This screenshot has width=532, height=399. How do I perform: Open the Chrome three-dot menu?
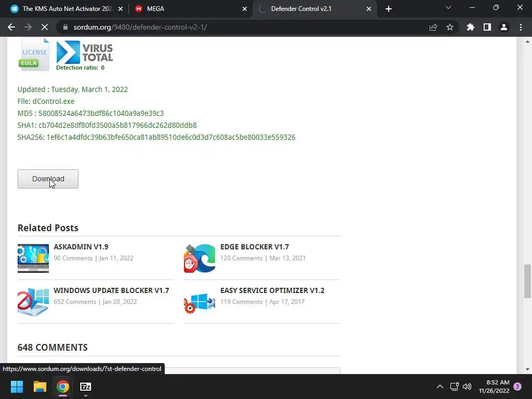click(x=521, y=27)
